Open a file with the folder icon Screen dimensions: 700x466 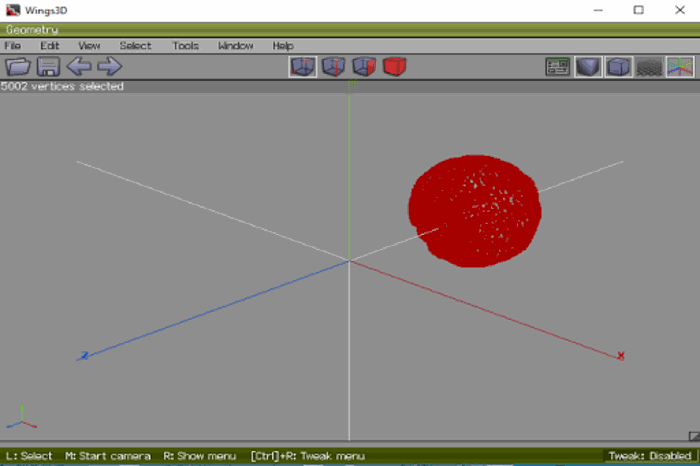(18, 67)
